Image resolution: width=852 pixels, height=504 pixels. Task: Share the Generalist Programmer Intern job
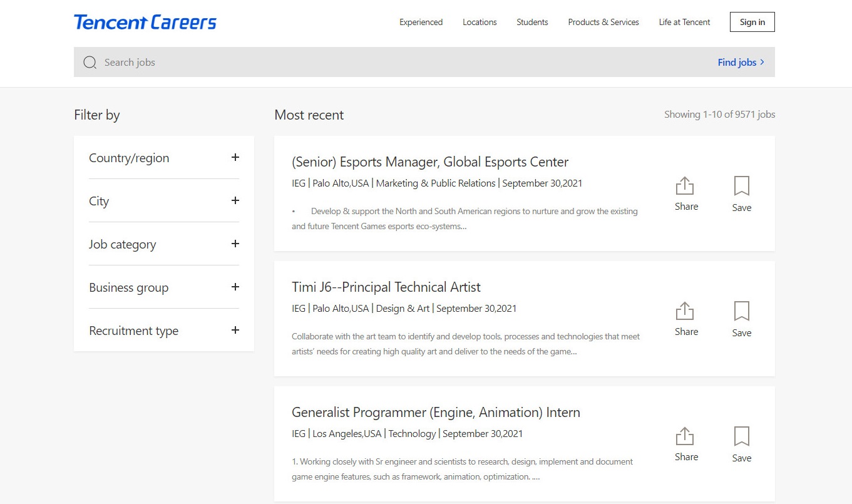click(x=685, y=444)
